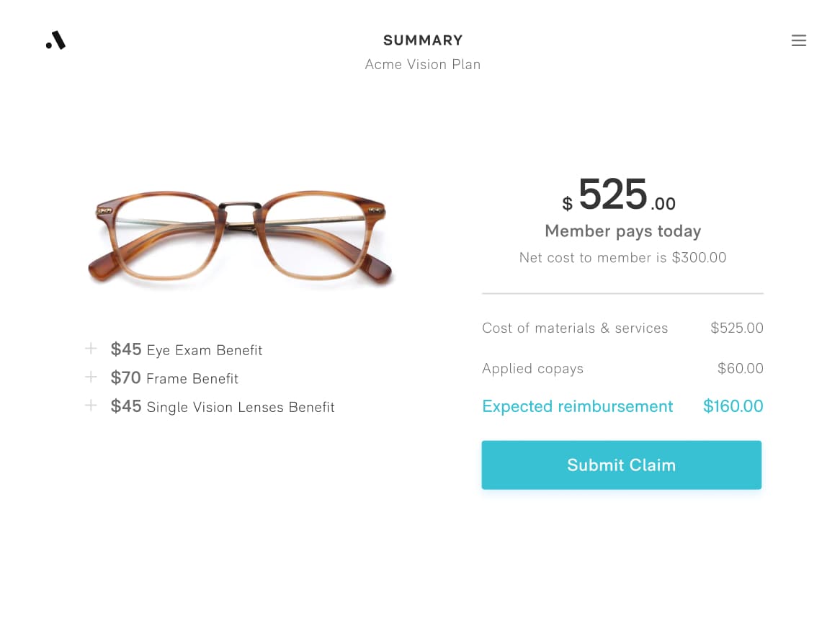Click the tortoise eyeglasses product image

coord(241,238)
